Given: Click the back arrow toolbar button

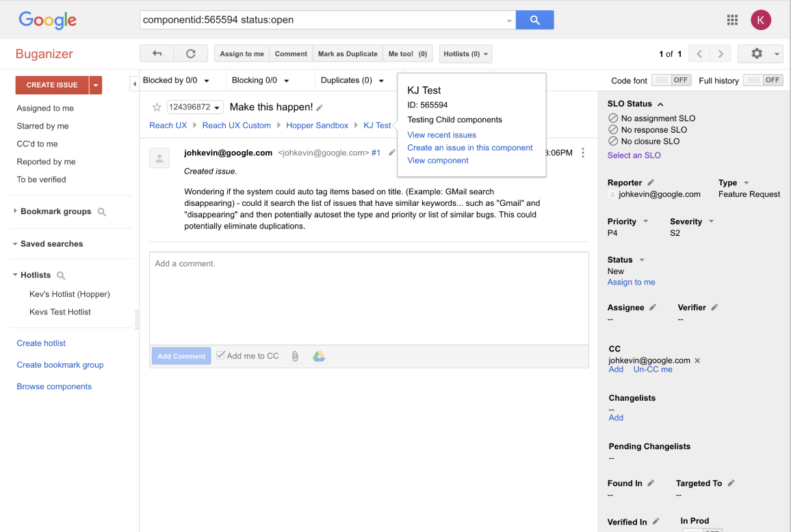Looking at the screenshot, I should 157,54.
